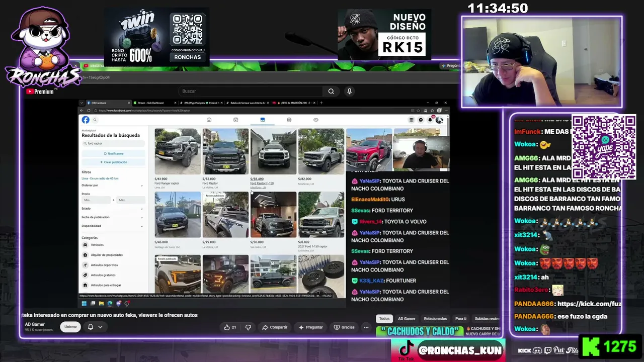Click the browser back arrow
644x362 pixels.
click(83, 111)
